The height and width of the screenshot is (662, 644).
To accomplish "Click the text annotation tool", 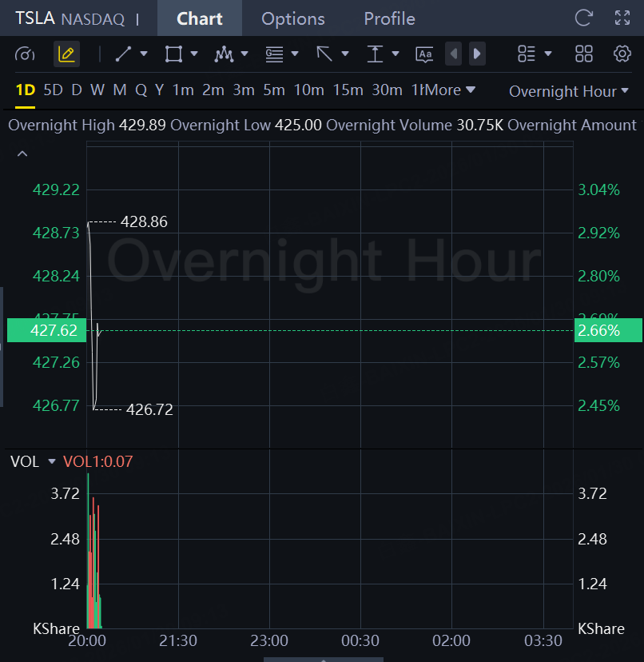I will tap(424, 54).
